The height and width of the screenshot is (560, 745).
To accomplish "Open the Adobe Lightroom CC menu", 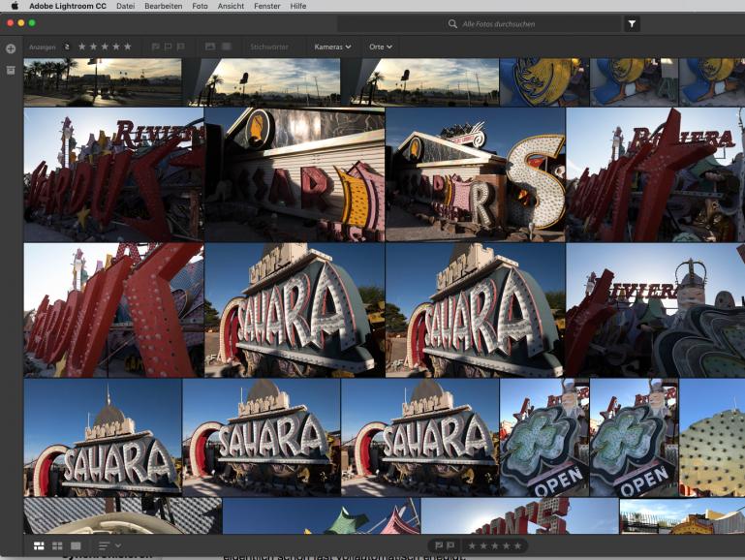I will pyautogui.click(x=68, y=6).
